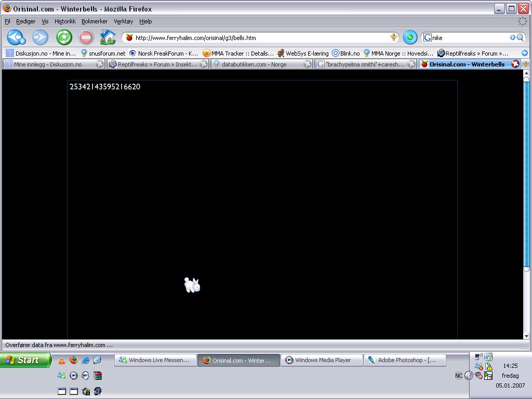Expand hidden system tray icons arrow
532x399 pixels.
(x=469, y=376)
